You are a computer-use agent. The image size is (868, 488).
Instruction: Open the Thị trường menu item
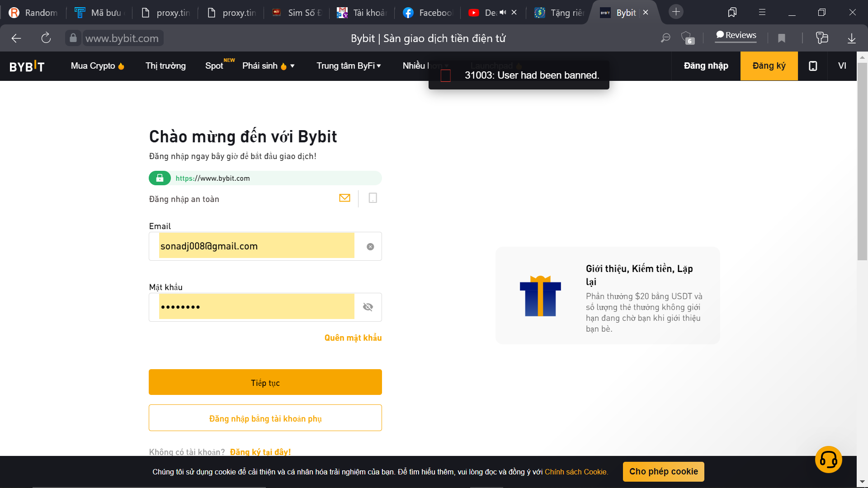(165, 66)
